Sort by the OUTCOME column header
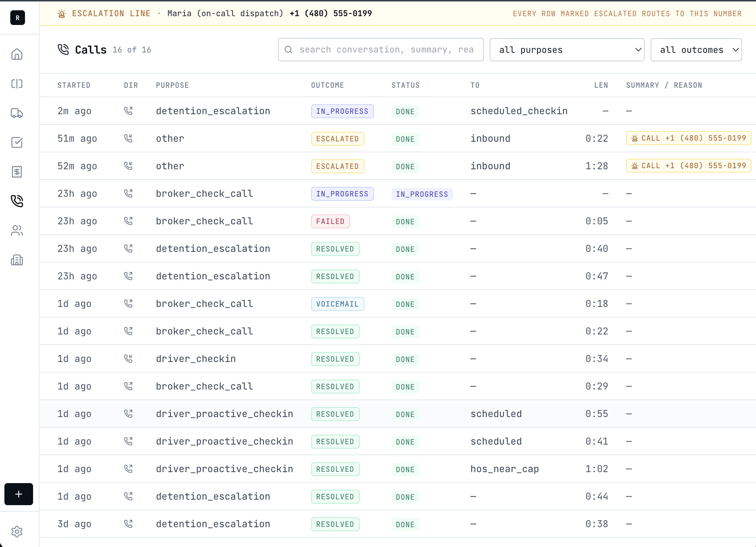This screenshot has width=756, height=547. [327, 85]
